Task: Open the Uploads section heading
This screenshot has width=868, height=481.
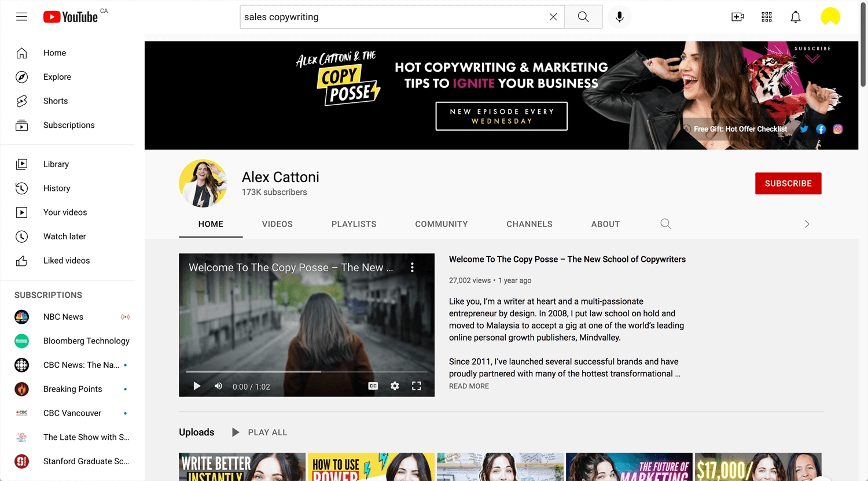Action: [x=197, y=432]
